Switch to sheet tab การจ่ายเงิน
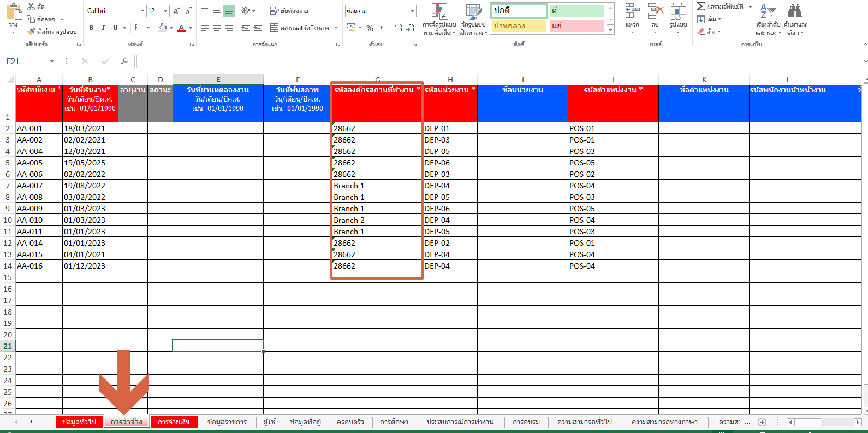 click(174, 422)
